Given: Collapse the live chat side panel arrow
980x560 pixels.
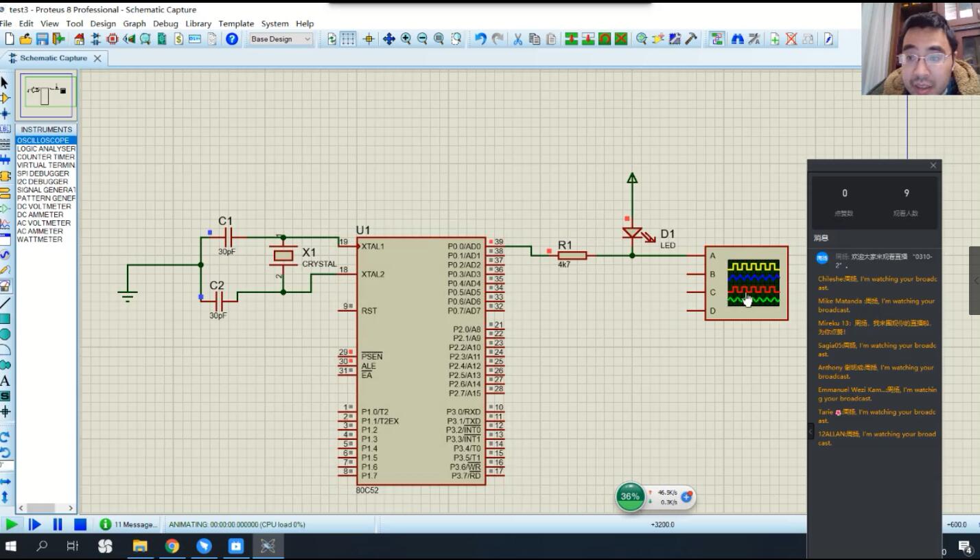Looking at the screenshot, I should [x=810, y=431].
